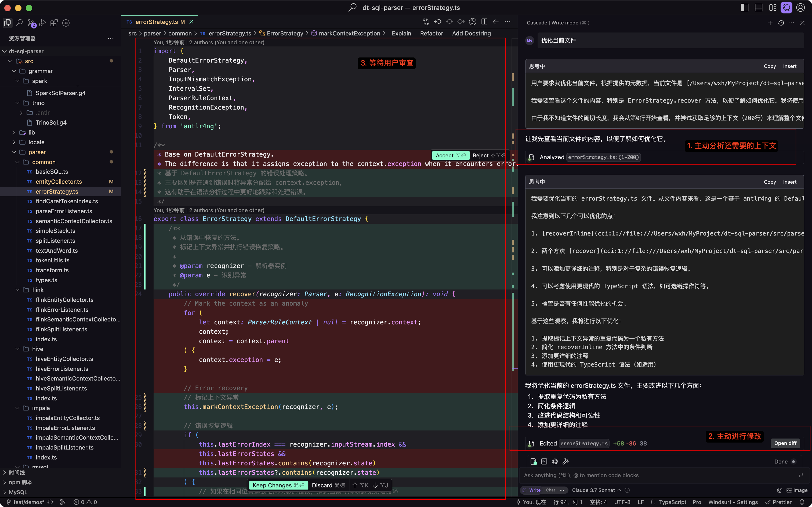The image size is (812, 507).
Task: Open Source Control view with badge
Action: coord(31,23)
